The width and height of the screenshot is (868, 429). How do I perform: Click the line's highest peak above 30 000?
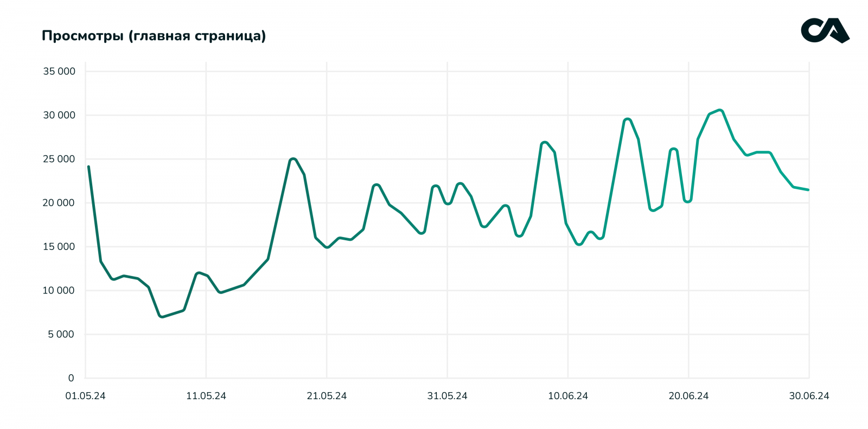tap(720, 111)
